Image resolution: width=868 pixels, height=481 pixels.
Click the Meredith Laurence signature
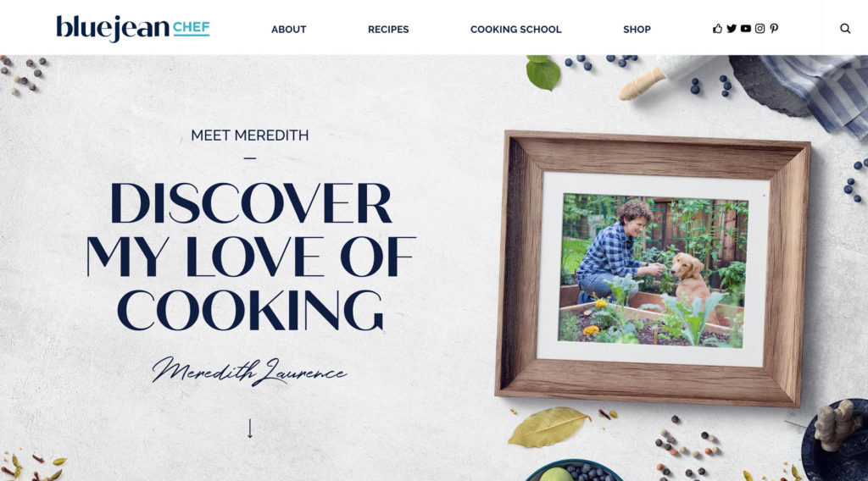click(250, 372)
